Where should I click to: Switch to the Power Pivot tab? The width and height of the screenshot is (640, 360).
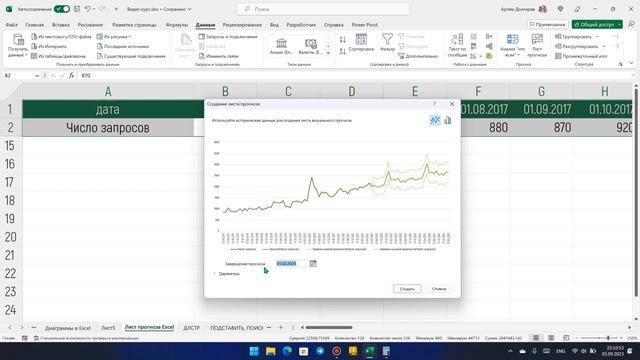click(x=364, y=25)
